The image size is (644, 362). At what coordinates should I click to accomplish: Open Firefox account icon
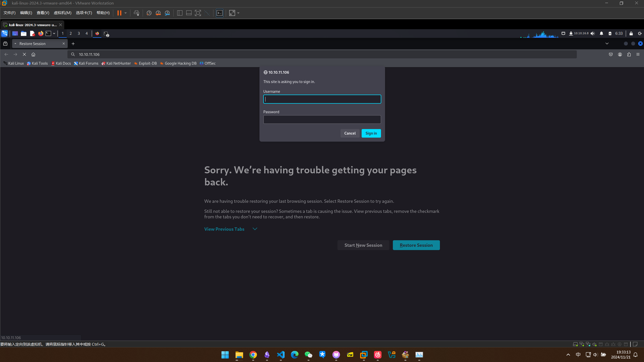click(620, 54)
